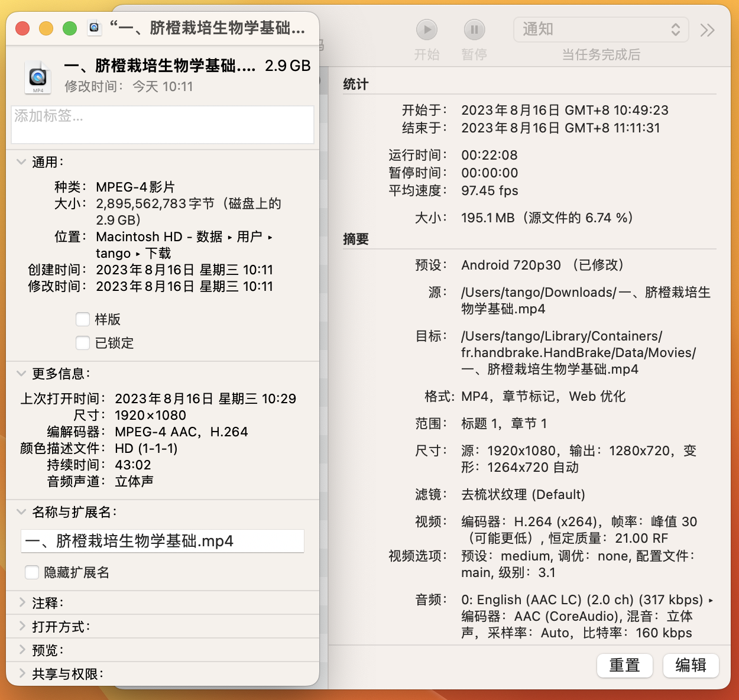Open the 通知 completion action dropdown

point(601,29)
